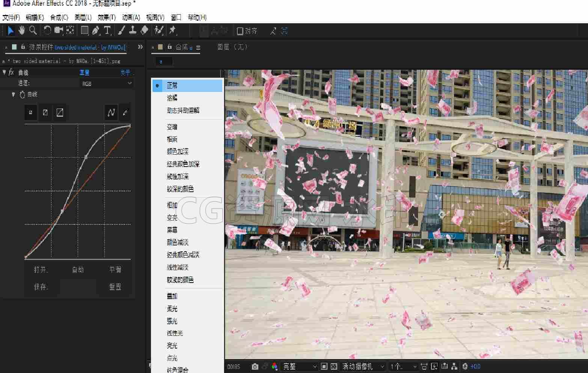This screenshot has height=373, width=588.
Task: Open the 完整 resolution dropdown
Action: coord(300,367)
